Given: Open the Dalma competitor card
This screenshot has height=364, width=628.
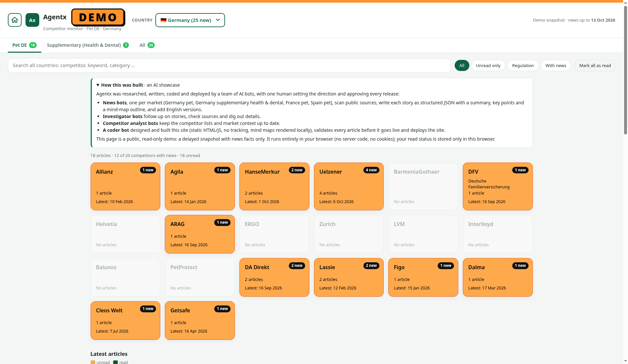Looking at the screenshot, I should point(498,277).
